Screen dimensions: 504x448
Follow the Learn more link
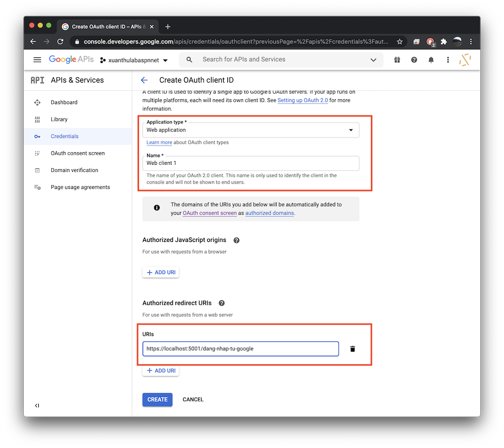pyautogui.click(x=159, y=143)
